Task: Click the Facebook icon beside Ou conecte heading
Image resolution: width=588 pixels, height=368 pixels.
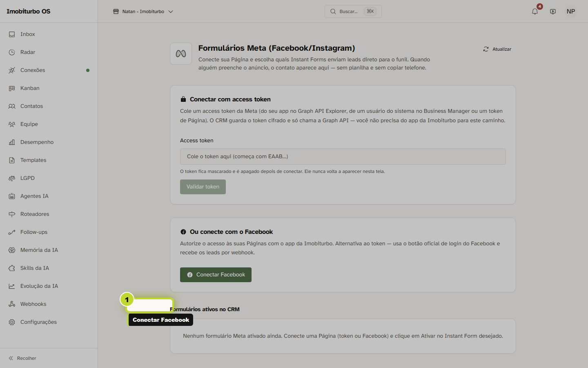Action: [183, 232]
